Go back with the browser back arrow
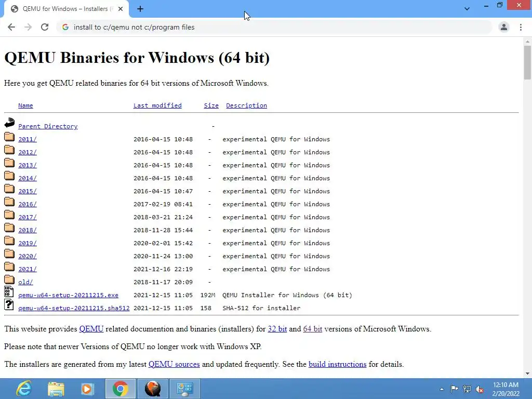Image resolution: width=532 pixels, height=399 pixels. click(11, 27)
